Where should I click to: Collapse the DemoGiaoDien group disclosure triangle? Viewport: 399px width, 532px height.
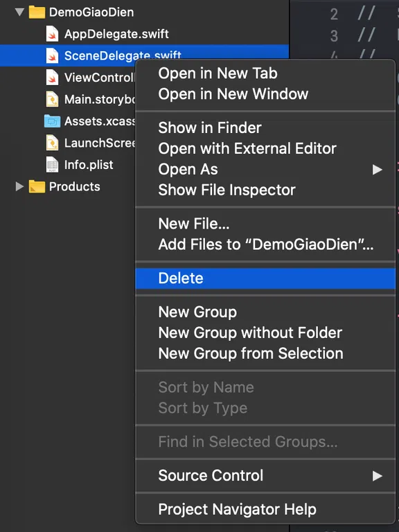19,12
